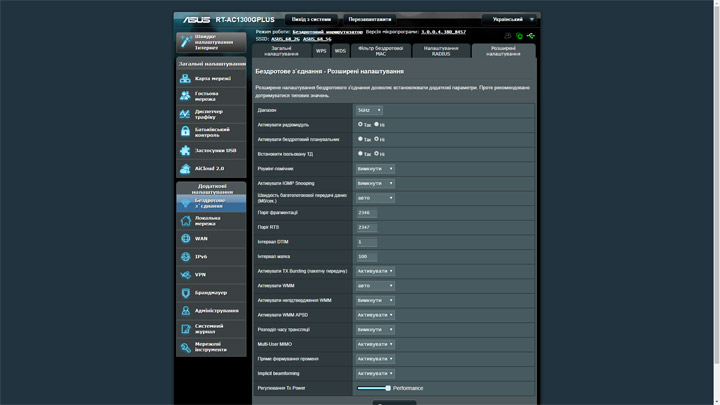
Task: Click the green network status icon
Action: point(519,36)
